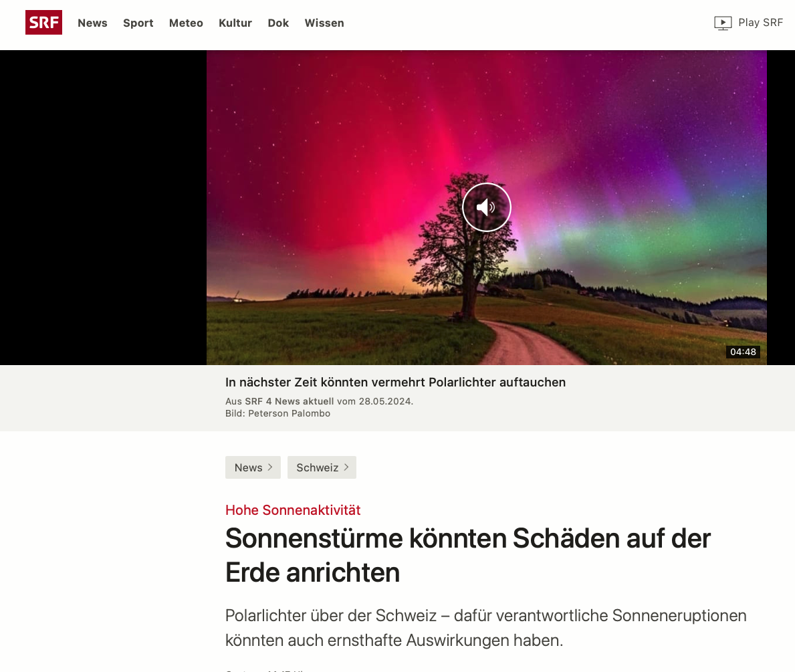Click the Play SRF screen icon
Image resolution: width=795 pixels, height=672 pixels.
(x=723, y=23)
